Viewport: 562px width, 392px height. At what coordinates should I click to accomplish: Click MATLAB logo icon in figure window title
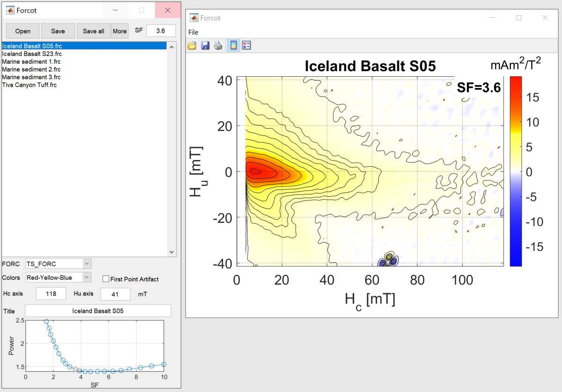point(194,18)
